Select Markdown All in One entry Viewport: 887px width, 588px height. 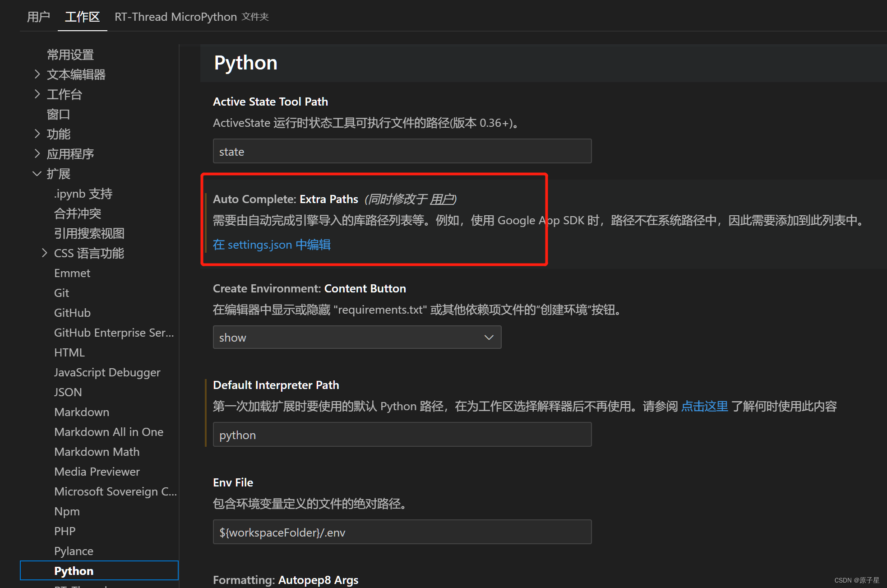click(x=109, y=432)
